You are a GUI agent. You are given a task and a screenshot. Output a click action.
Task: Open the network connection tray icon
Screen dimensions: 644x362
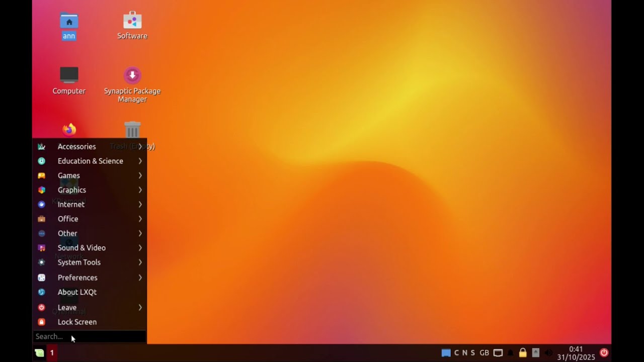pos(498,353)
